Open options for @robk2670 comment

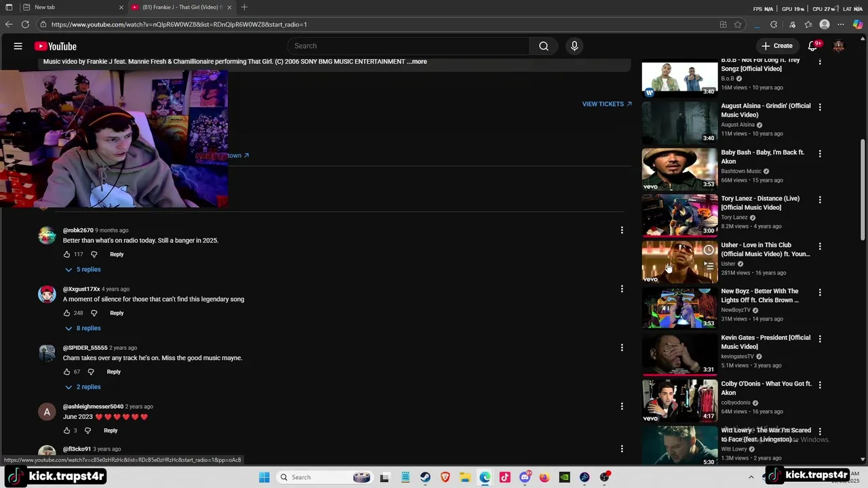pos(622,230)
